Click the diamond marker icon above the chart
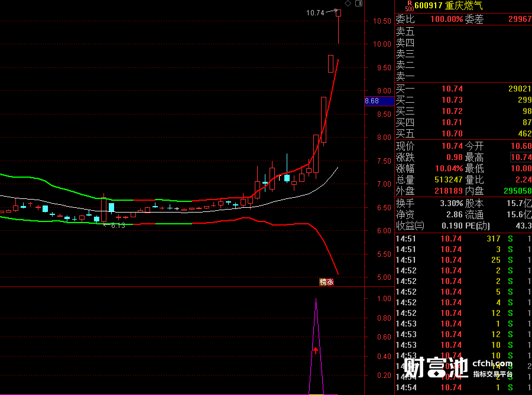Image resolution: width=532 pixels, height=395 pixels. (348, 4)
